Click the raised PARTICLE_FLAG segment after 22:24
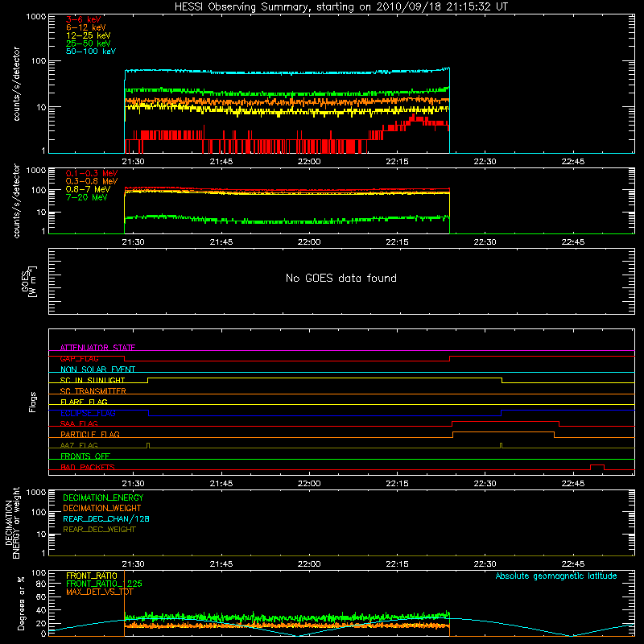 click(x=504, y=432)
